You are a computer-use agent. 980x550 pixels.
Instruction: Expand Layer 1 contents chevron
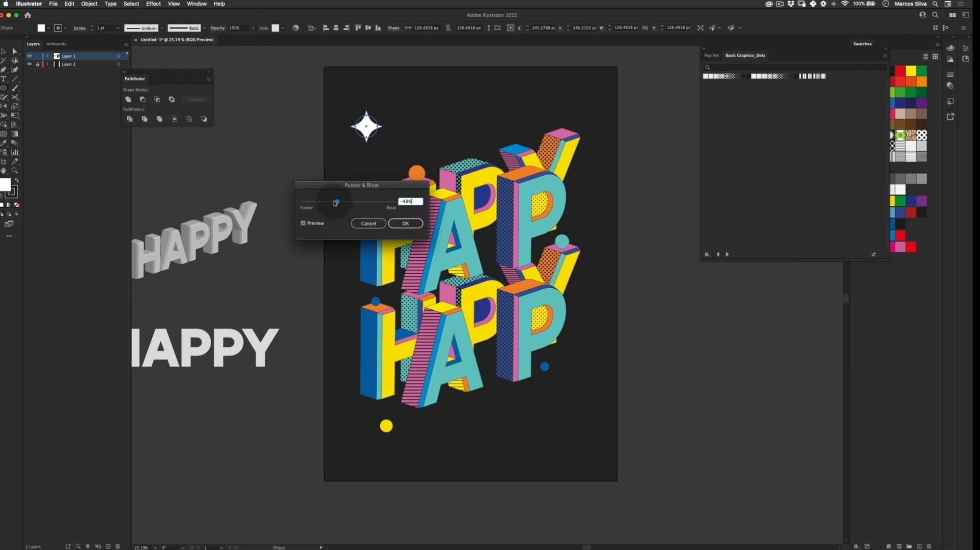pos(47,56)
